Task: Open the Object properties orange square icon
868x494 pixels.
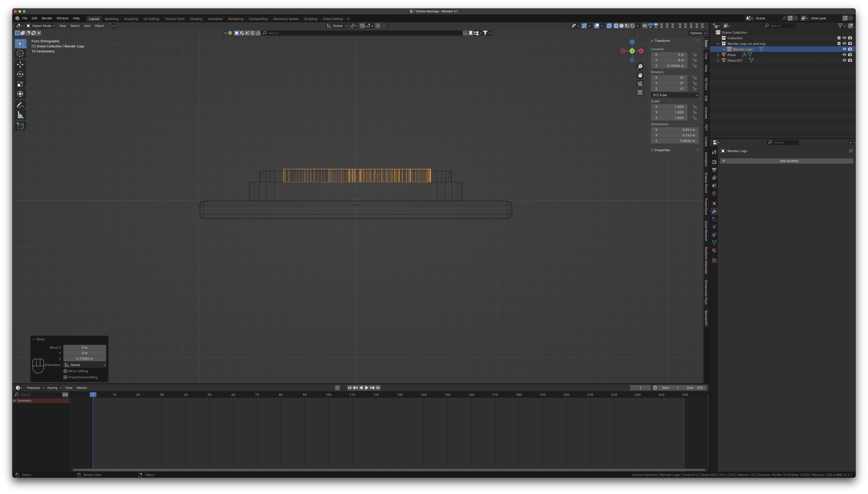Action: 714,204
